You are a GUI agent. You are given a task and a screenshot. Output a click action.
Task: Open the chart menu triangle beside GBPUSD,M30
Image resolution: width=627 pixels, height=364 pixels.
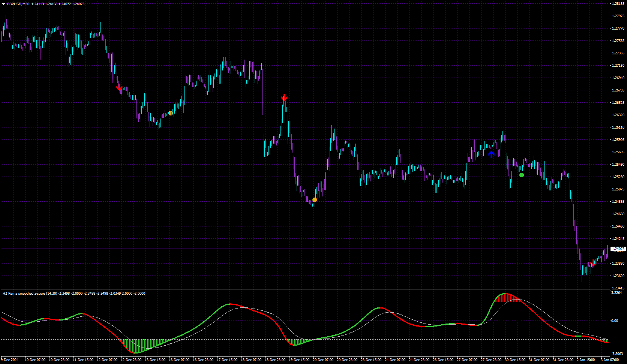4,4
